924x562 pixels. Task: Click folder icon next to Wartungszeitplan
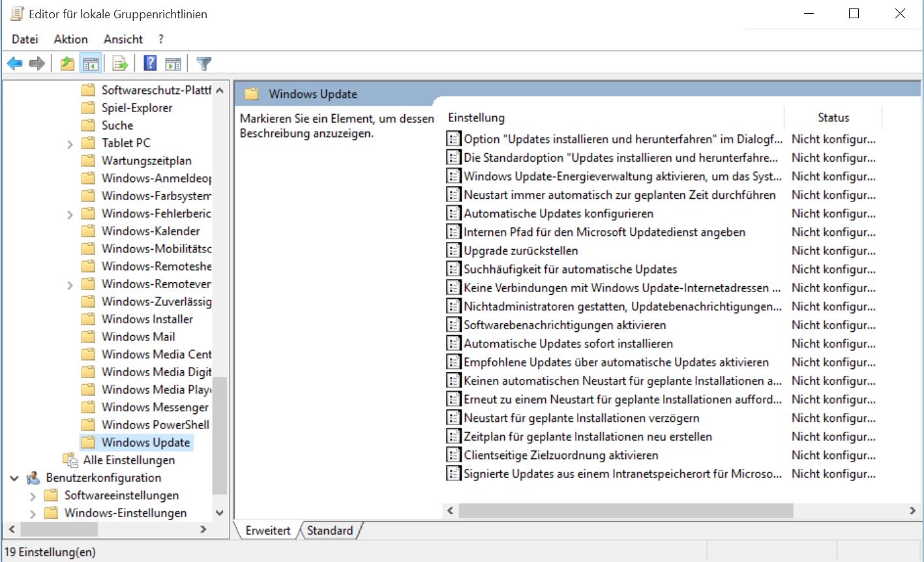pyautogui.click(x=88, y=160)
